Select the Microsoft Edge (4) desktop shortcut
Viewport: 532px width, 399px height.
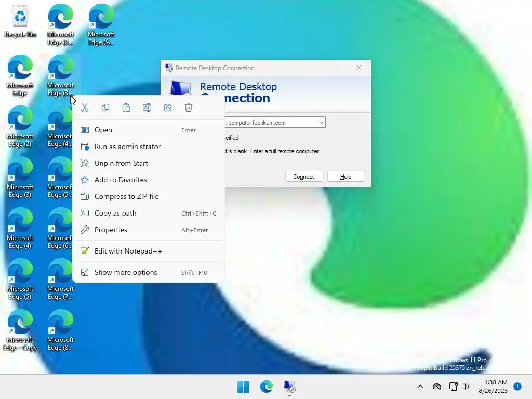tap(20, 228)
